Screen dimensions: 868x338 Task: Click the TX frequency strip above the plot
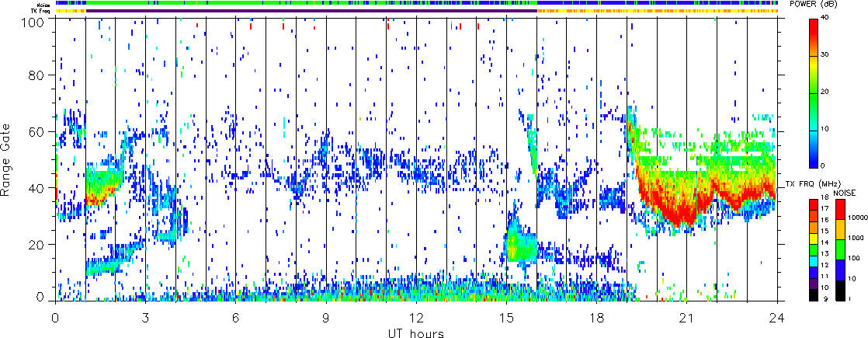click(x=417, y=11)
